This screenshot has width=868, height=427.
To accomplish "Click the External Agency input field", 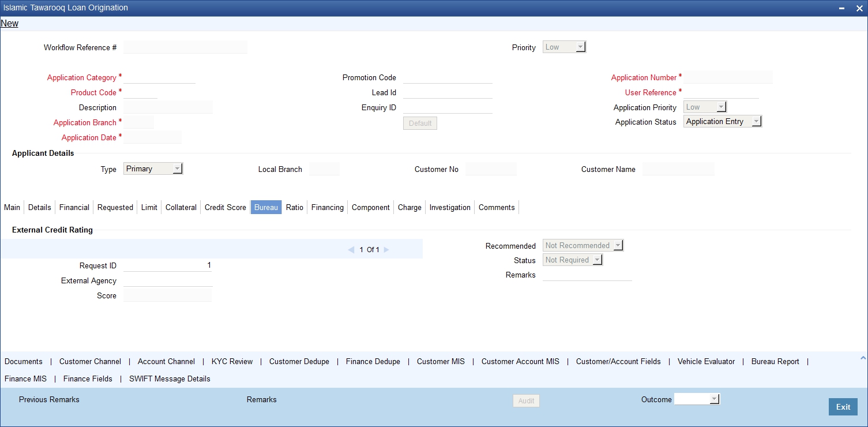I will (x=168, y=280).
